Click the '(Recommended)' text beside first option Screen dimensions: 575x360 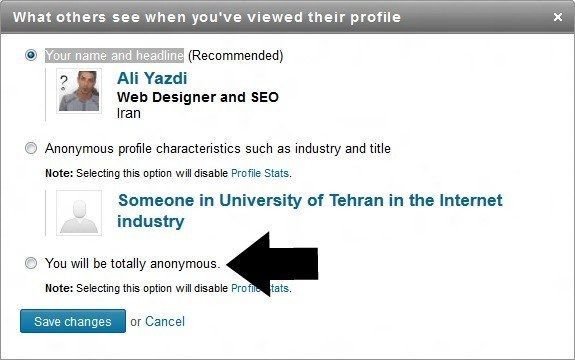tap(235, 55)
